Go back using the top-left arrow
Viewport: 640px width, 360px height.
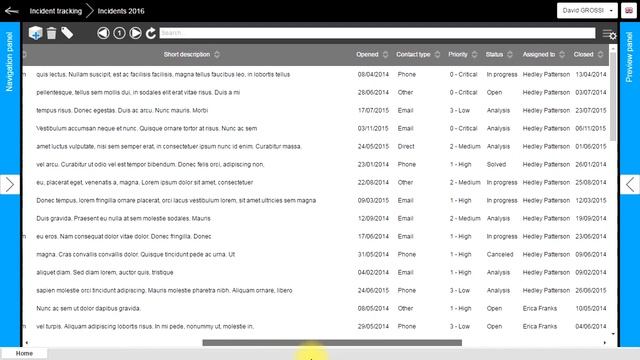point(11,11)
